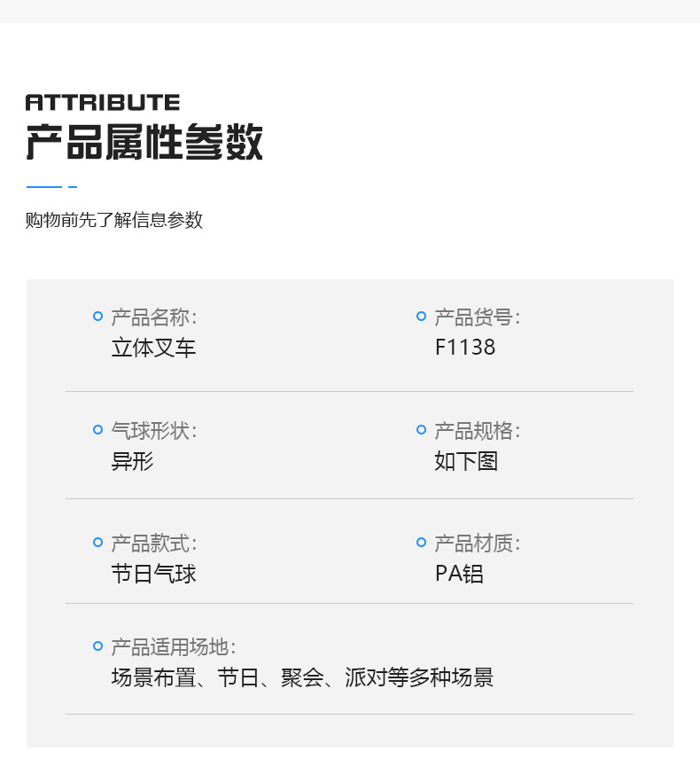The image size is (700, 767).
Task: Click the blue bullet beside 产品规格
Action: (x=422, y=430)
